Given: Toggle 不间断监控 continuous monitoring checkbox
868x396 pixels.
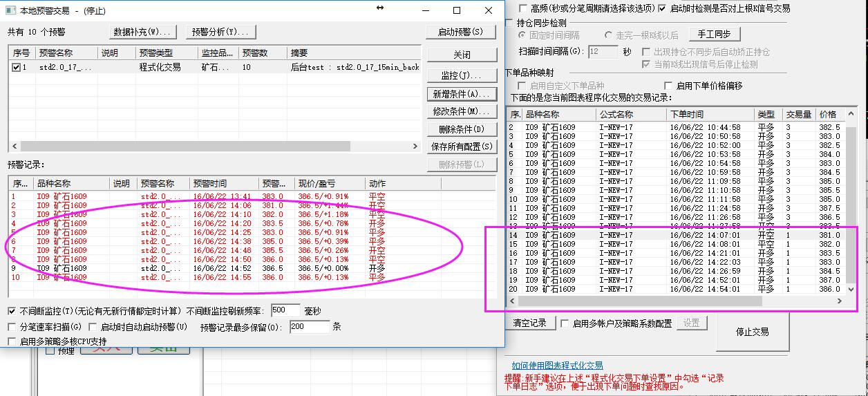Looking at the screenshot, I should (12, 312).
